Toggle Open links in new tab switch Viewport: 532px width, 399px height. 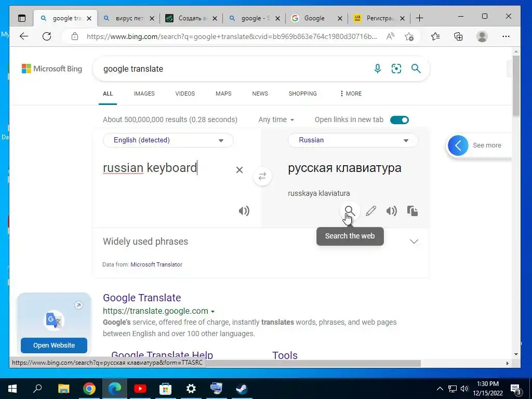click(x=400, y=120)
